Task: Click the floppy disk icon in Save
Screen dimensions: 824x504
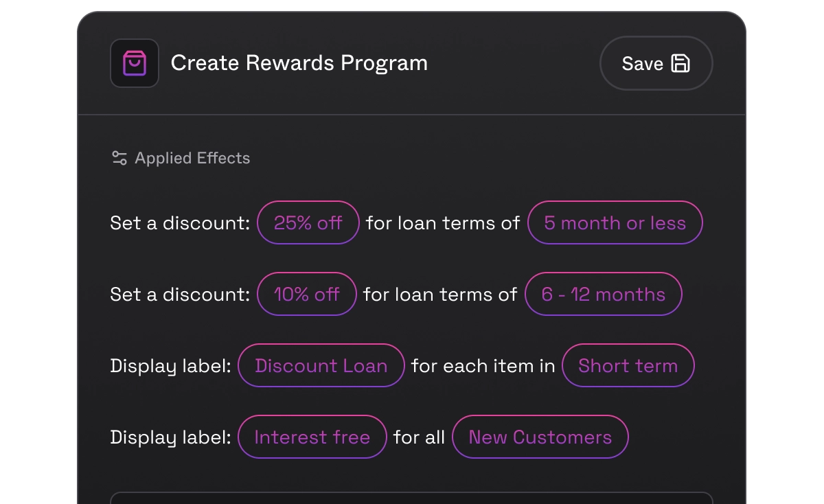Action: pyautogui.click(x=680, y=63)
